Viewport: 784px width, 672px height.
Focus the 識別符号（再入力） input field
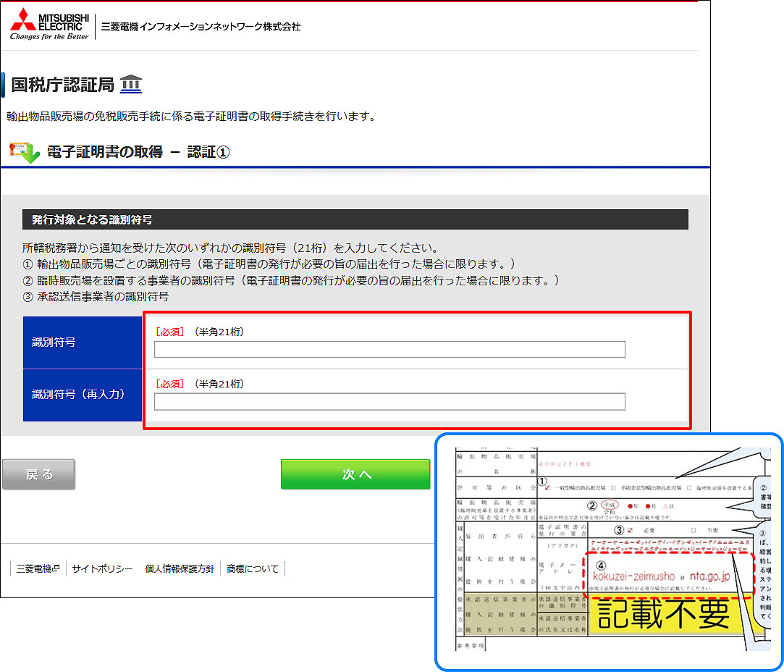pos(389,402)
